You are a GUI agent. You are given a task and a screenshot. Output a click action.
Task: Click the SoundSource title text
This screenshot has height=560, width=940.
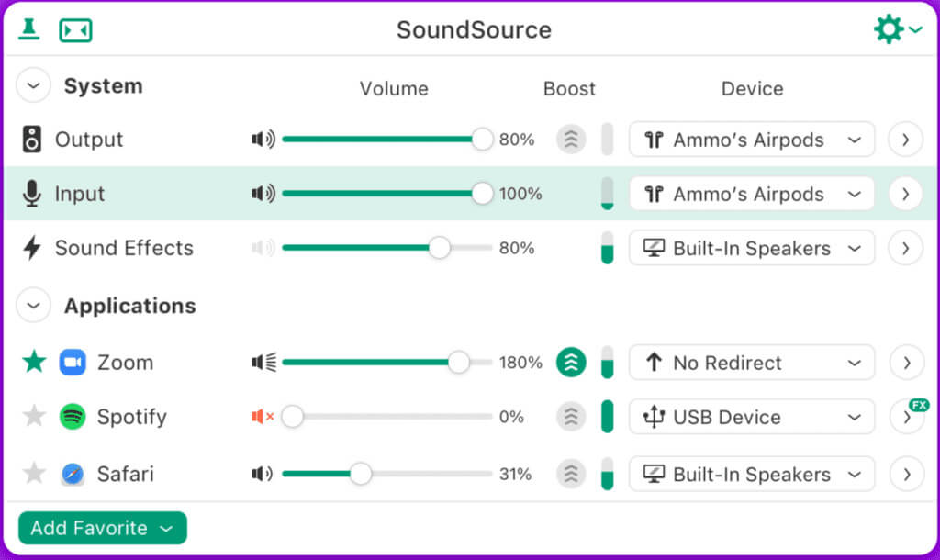(474, 30)
